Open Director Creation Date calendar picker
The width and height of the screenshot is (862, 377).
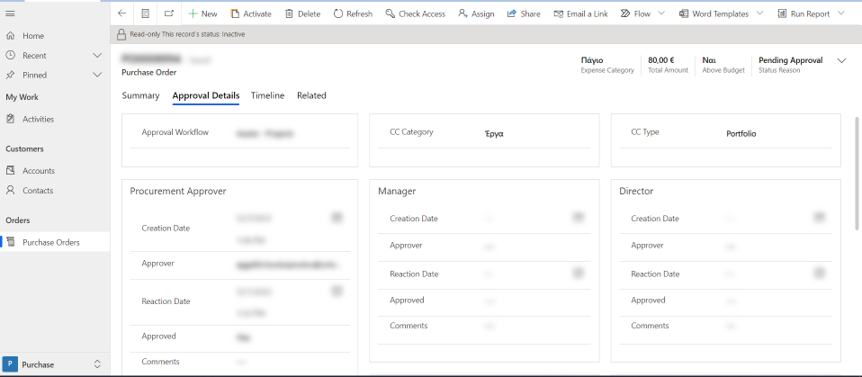[819, 218]
